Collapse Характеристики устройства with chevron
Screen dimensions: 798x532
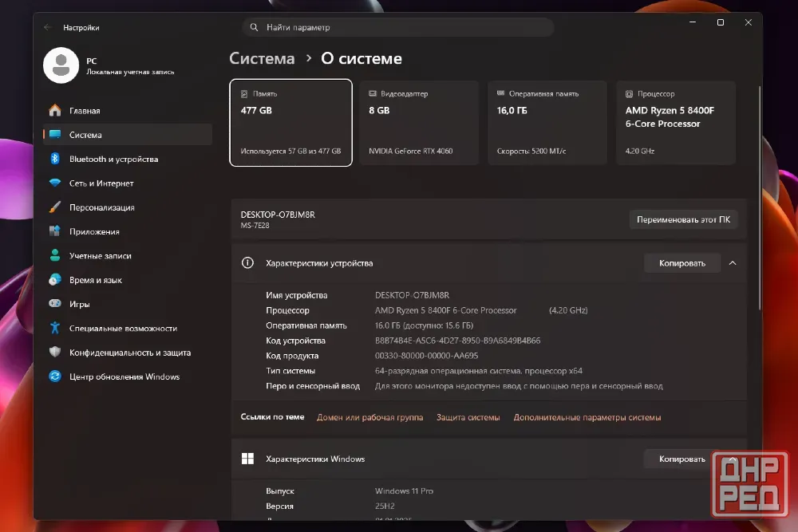[733, 263]
